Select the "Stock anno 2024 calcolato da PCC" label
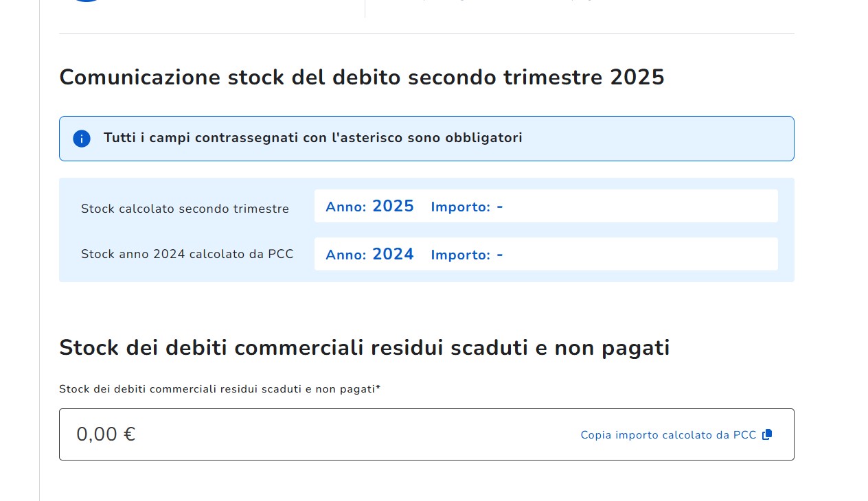The height and width of the screenshot is (501, 868). pos(187,254)
